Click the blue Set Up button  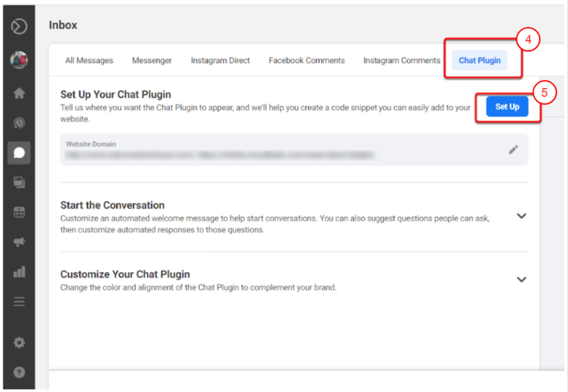(507, 106)
